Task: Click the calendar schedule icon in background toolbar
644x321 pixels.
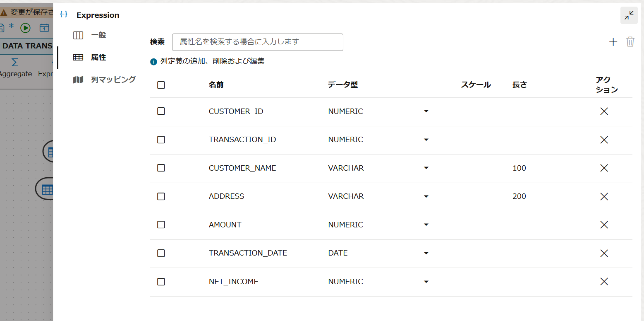Action: (44, 28)
